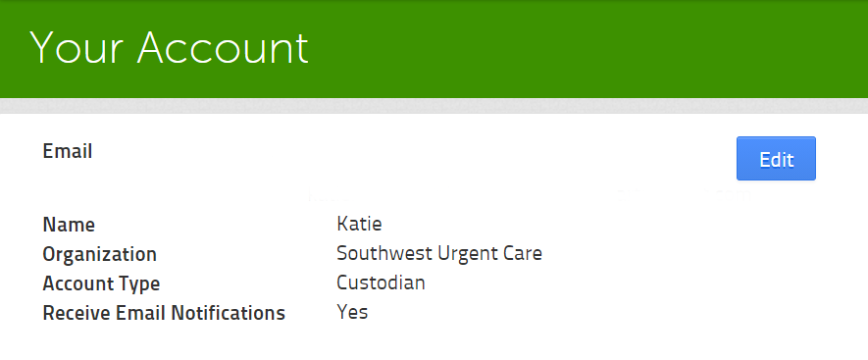The height and width of the screenshot is (360, 868).
Task: Click the word Urgent in organization value
Action: pos(467,254)
